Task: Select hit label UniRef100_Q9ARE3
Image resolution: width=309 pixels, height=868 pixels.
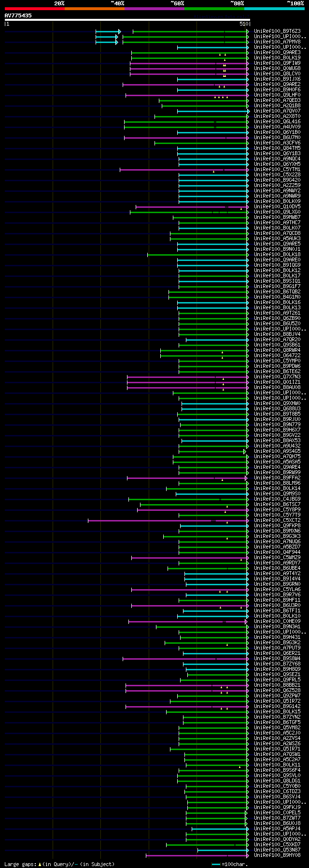Action: pos(277,53)
